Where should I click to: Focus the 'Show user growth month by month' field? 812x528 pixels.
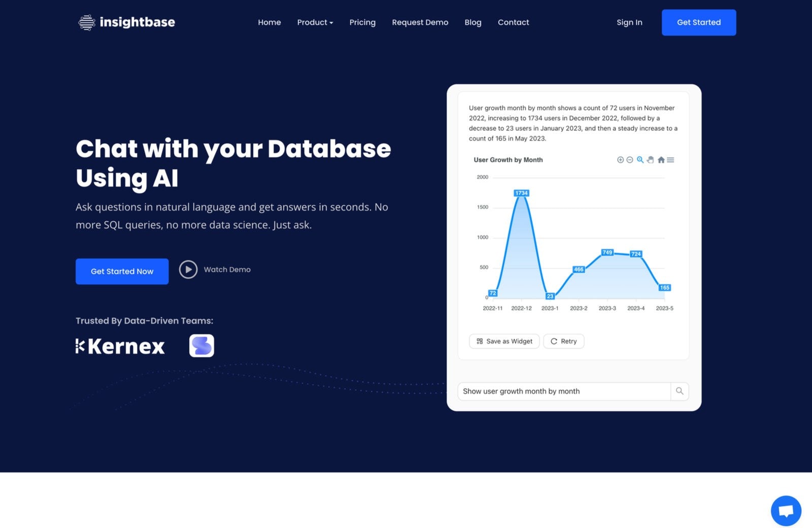[x=564, y=391]
